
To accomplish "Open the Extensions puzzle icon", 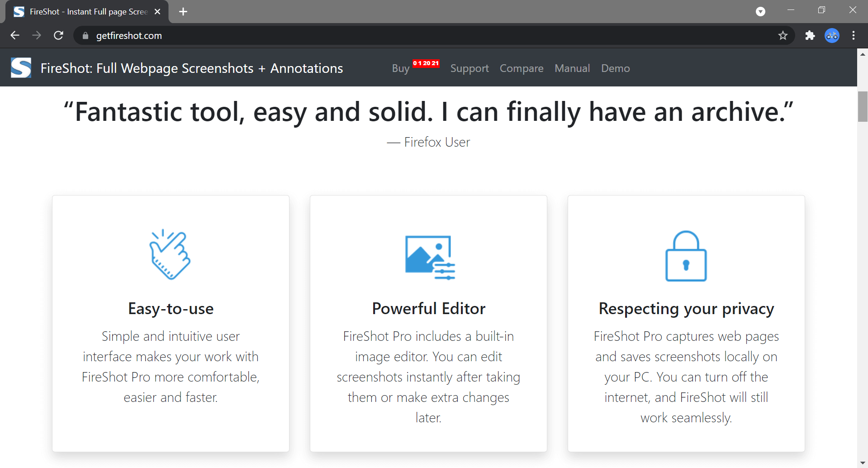I will click(810, 35).
